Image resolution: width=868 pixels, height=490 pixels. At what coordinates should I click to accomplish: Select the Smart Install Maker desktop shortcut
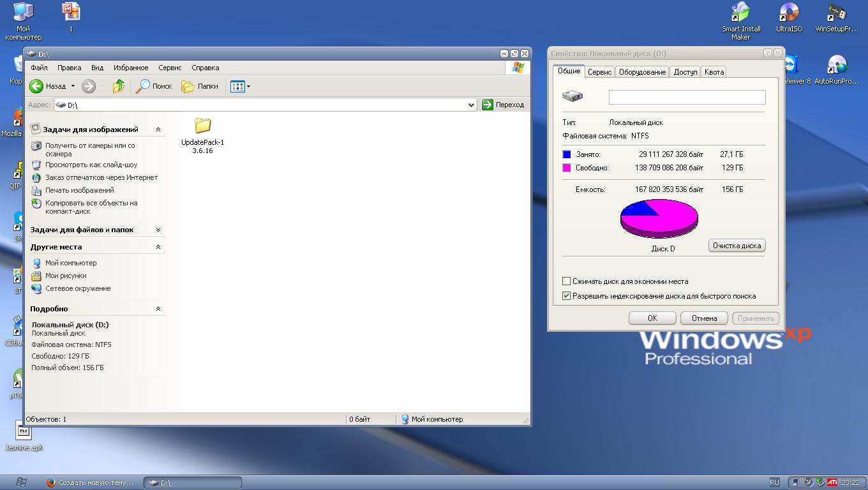pyautogui.click(x=740, y=22)
